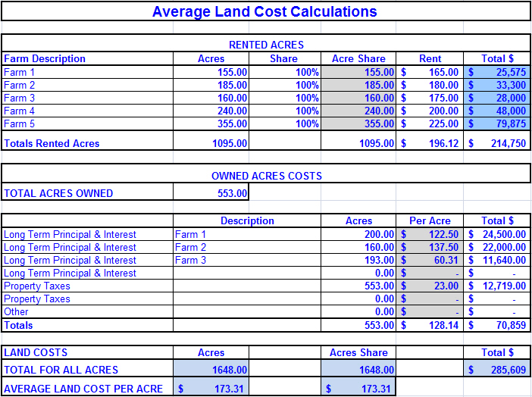532x397 pixels.
Task: Select Totals Rented Acres label
Action: tap(52, 143)
